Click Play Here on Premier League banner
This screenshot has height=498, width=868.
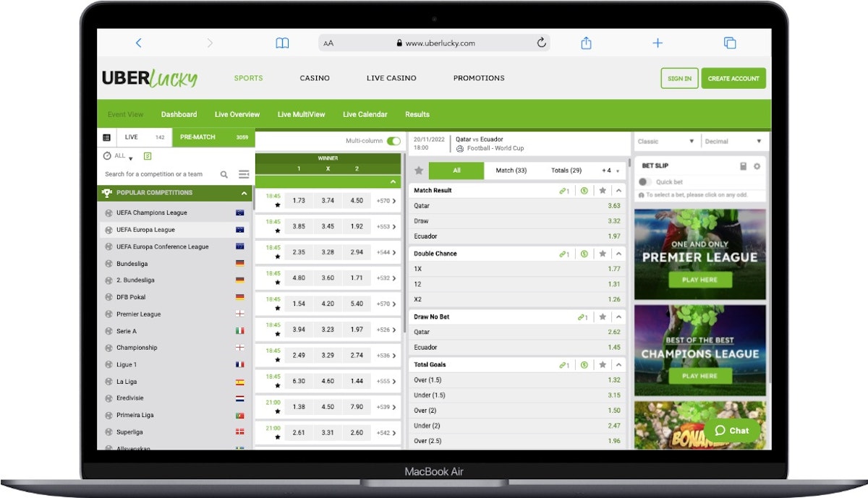click(x=699, y=280)
